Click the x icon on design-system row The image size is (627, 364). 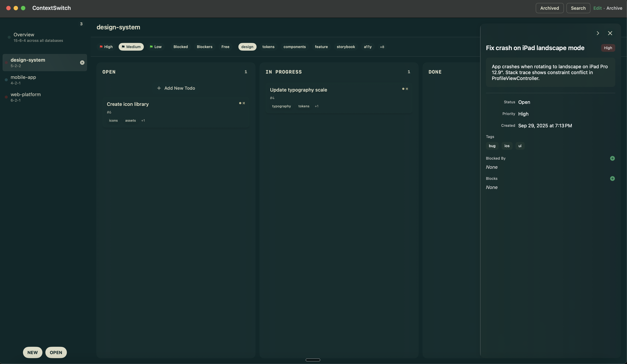point(82,63)
